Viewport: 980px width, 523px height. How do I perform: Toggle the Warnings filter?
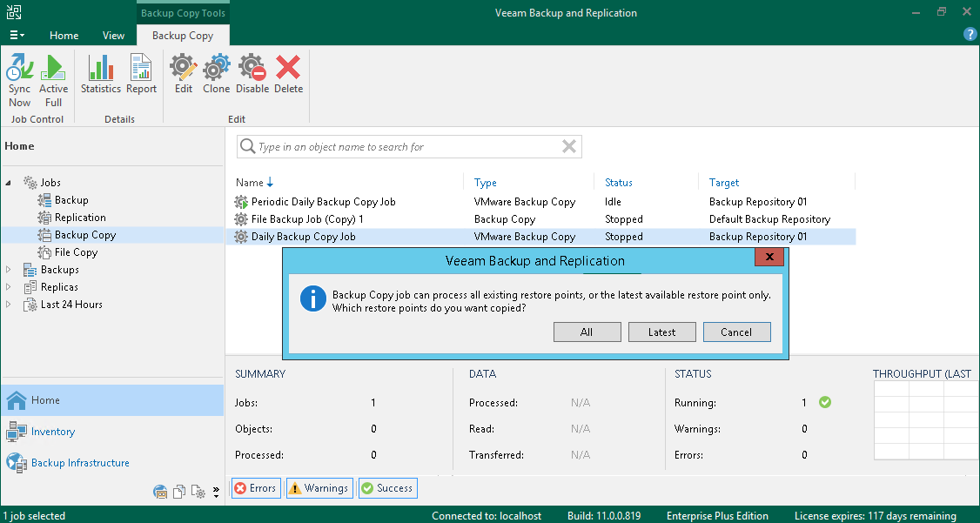tap(320, 488)
